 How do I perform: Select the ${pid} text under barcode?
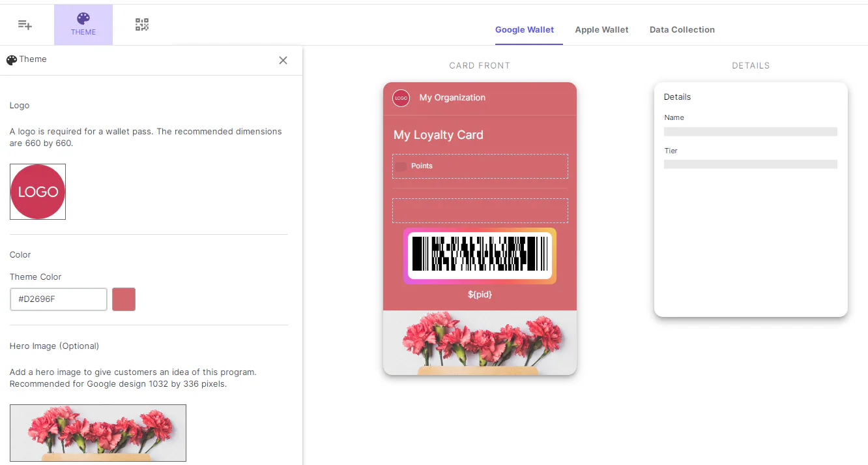480,295
